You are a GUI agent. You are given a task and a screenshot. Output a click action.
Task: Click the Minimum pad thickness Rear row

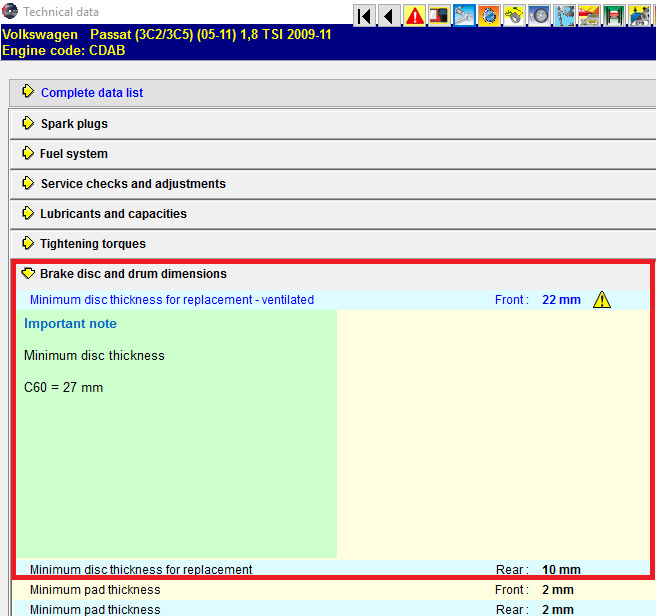[x=332, y=609]
